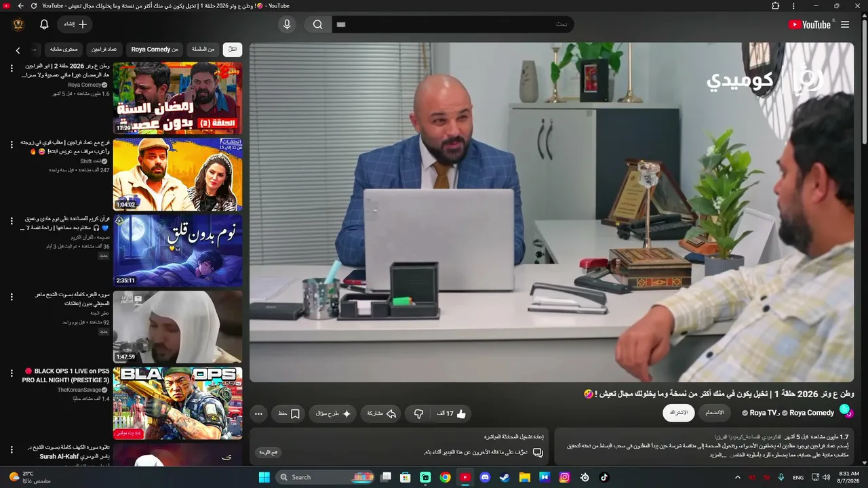Image resolution: width=868 pixels, height=488 pixels.
Task: Share the video using مشاركة
Action: pos(381,413)
